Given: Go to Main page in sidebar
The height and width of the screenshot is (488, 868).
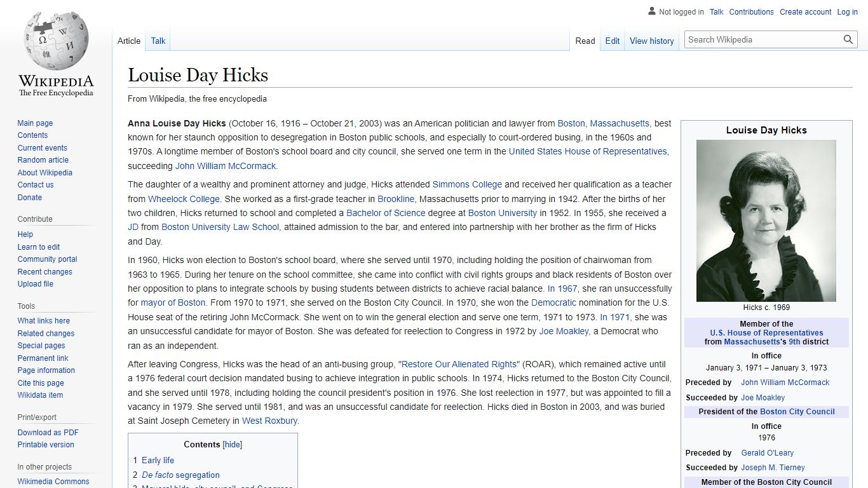Looking at the screenshot, I should coord(35,123).
